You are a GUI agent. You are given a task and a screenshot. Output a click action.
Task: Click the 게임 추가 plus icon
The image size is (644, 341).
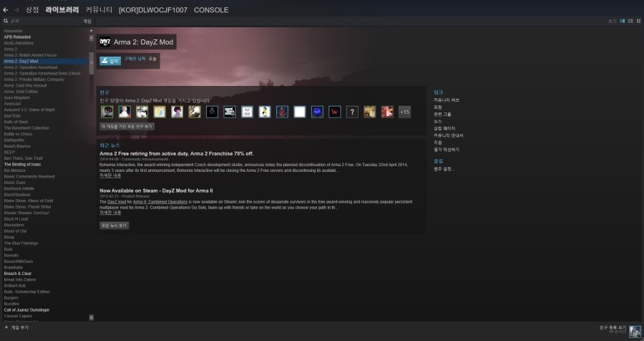pos(6,327)
